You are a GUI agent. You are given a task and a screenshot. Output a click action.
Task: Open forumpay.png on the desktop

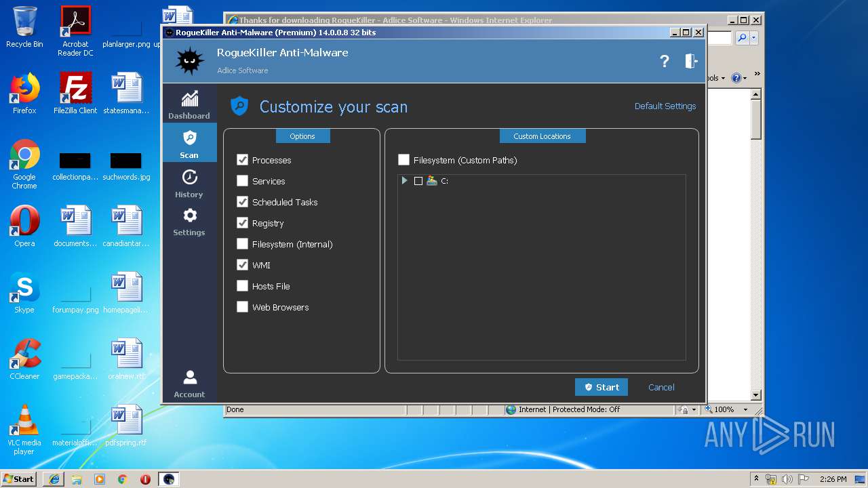[x=75, y=297]
